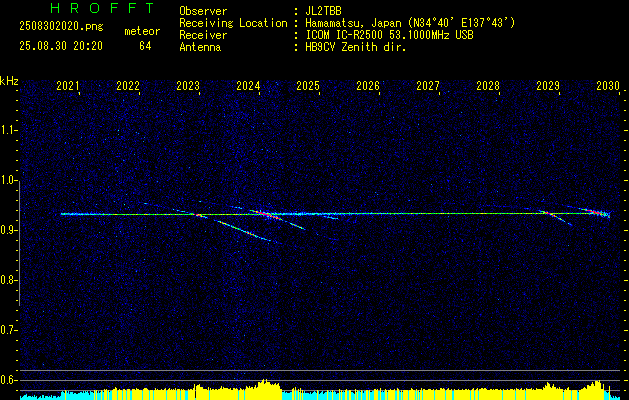
Task: Click the observer callsign JL2TBB
Action: (x=323, y=11)
